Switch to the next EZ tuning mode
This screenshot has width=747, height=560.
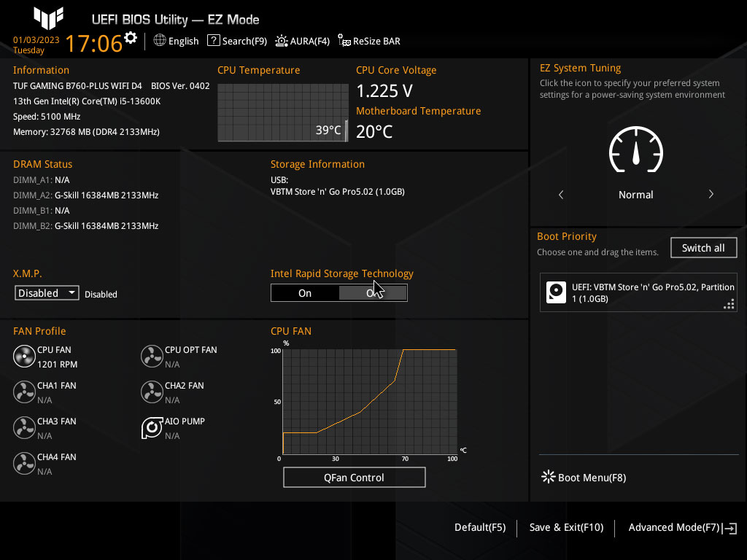(711, 195)
